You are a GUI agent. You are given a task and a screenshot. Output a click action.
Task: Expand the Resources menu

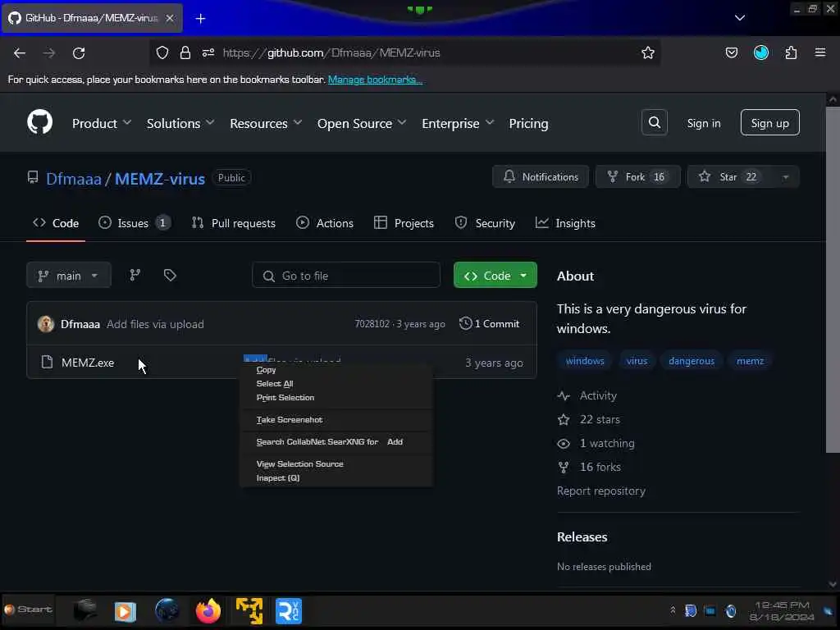click(x=266, y=123)
